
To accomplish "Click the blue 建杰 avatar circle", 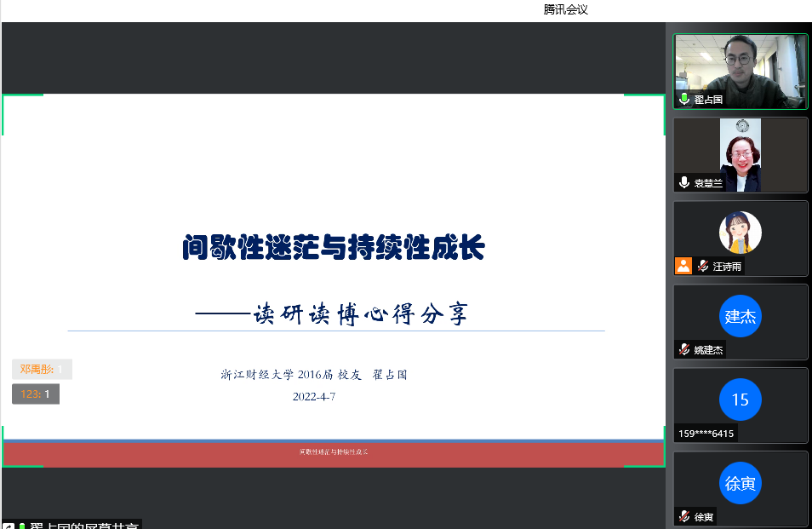I will click(740, 316).
